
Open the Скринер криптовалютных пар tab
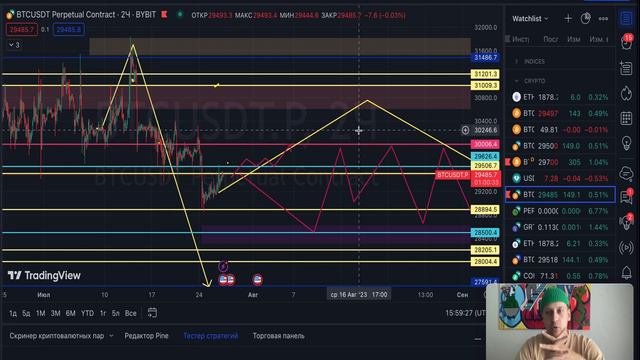click(57, 336)
